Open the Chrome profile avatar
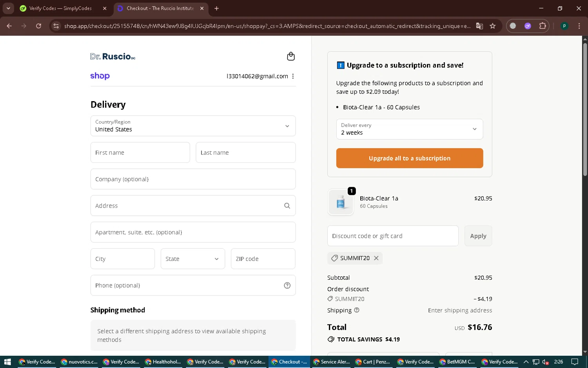Image resolution: width=588 pixels, height=368 pixels. point(564,26)
